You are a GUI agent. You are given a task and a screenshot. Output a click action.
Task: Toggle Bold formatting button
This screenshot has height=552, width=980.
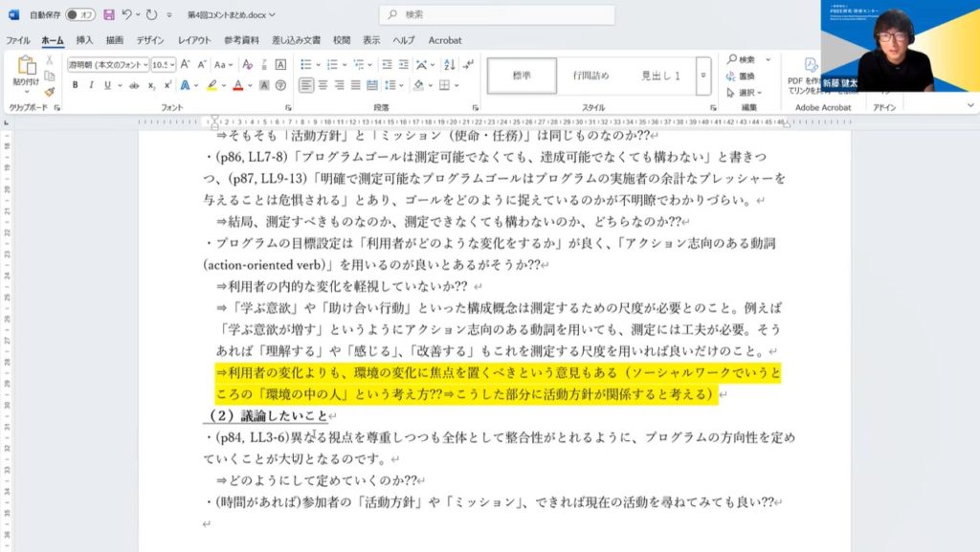click(x=75, y=85)
